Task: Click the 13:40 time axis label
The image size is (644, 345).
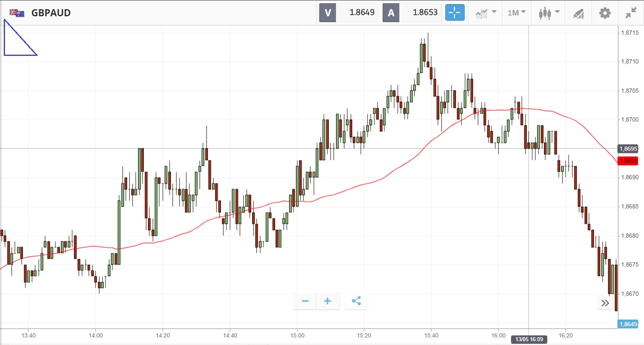Action: click(x=28, y=335)
